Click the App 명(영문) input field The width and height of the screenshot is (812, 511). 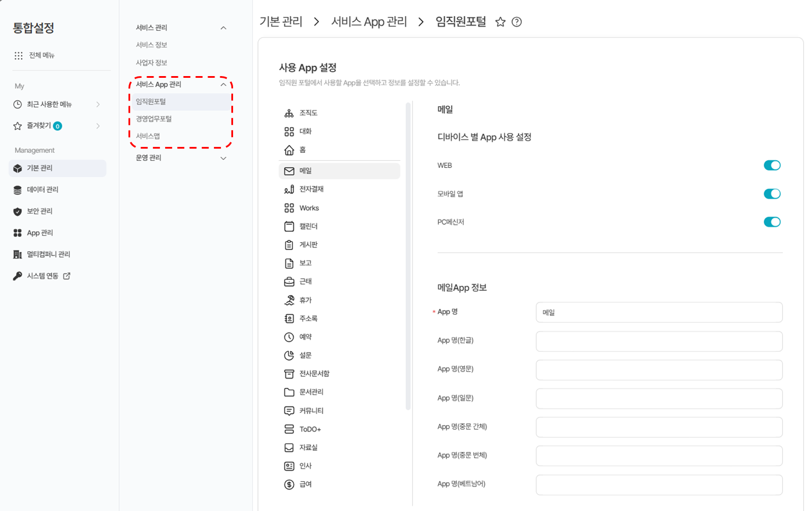pos(659,370)
